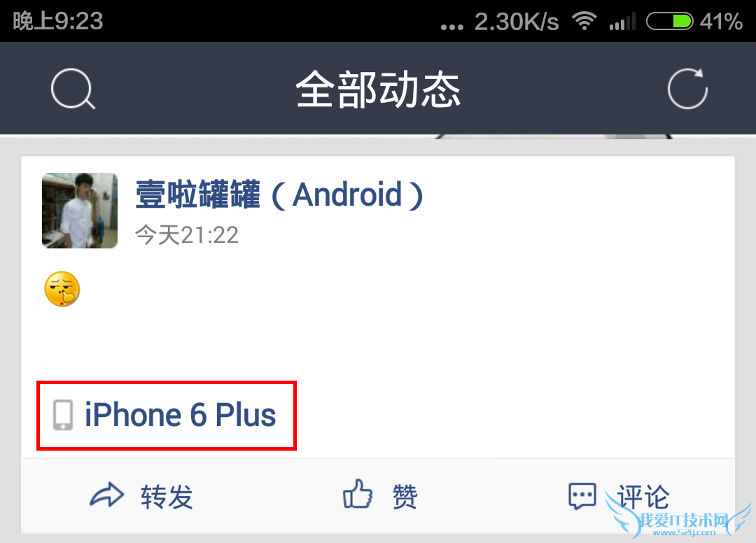
Task: Refresh the feed with circular arrow
Action: pos(687,89)
